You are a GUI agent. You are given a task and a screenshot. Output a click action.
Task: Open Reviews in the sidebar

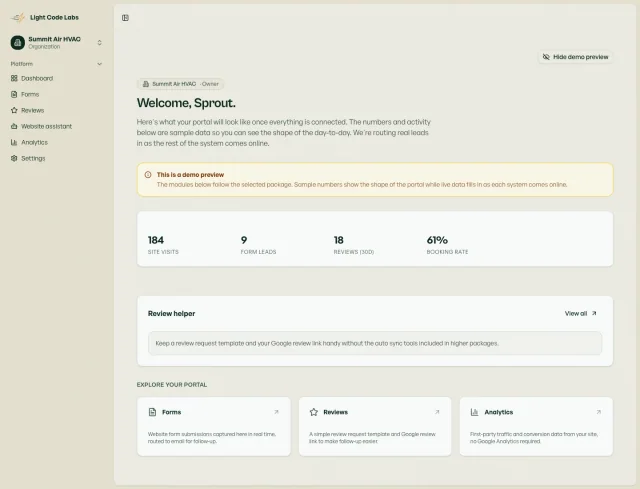click(x=56, y=110)
